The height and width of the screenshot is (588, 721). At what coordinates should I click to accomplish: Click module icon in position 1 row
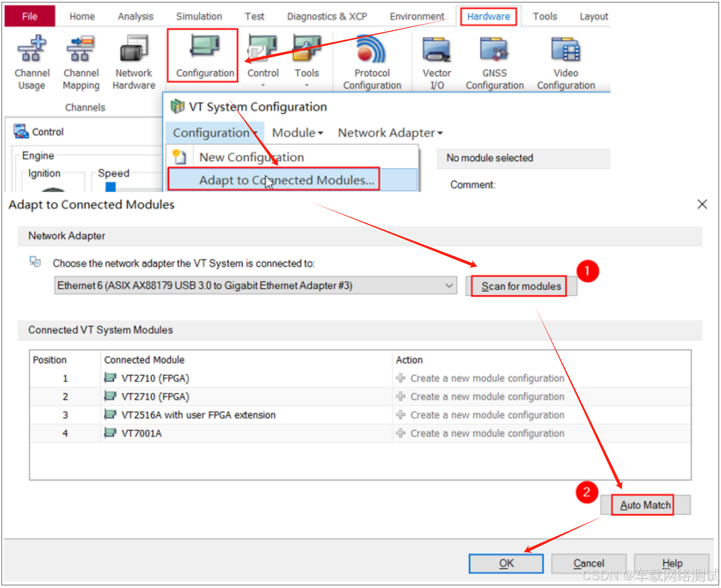click(110, 378)
